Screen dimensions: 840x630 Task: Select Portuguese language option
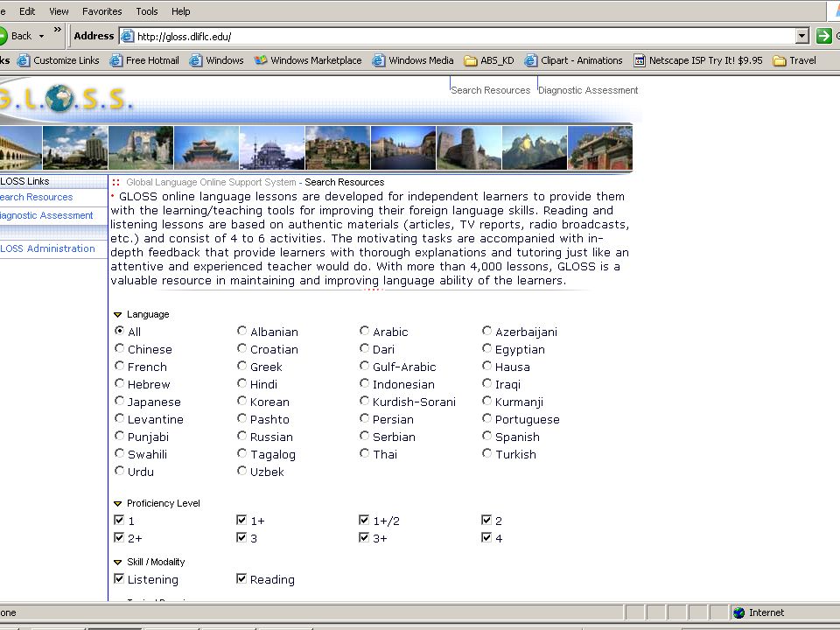(487, 418)
